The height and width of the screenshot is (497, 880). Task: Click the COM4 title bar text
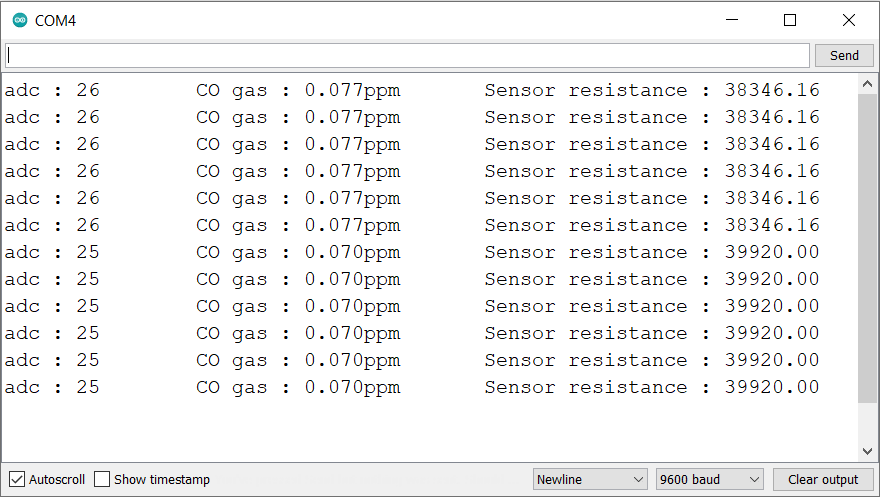pyautogui.click(x=55, y=21)
